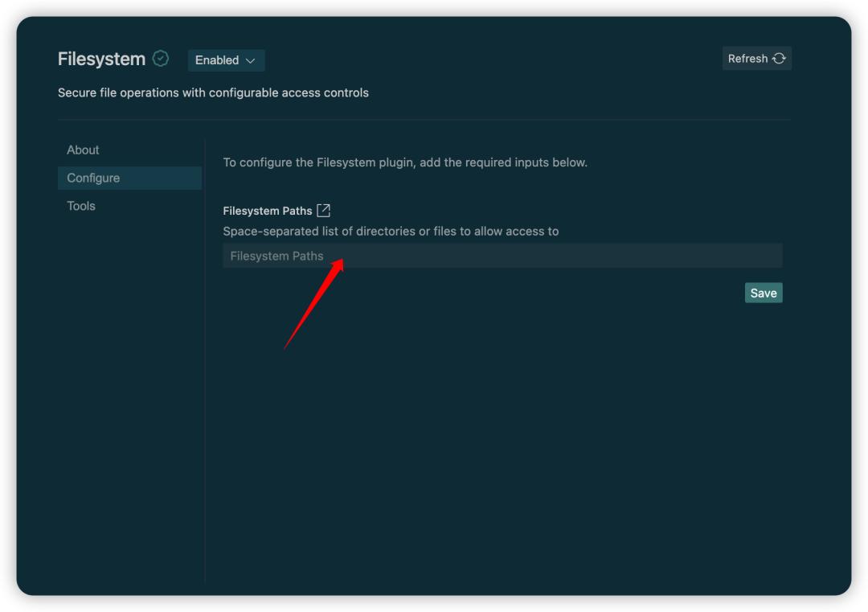Click the Refresh button label
This screenshot has height=612, width=868.
(x=747, y=59)
